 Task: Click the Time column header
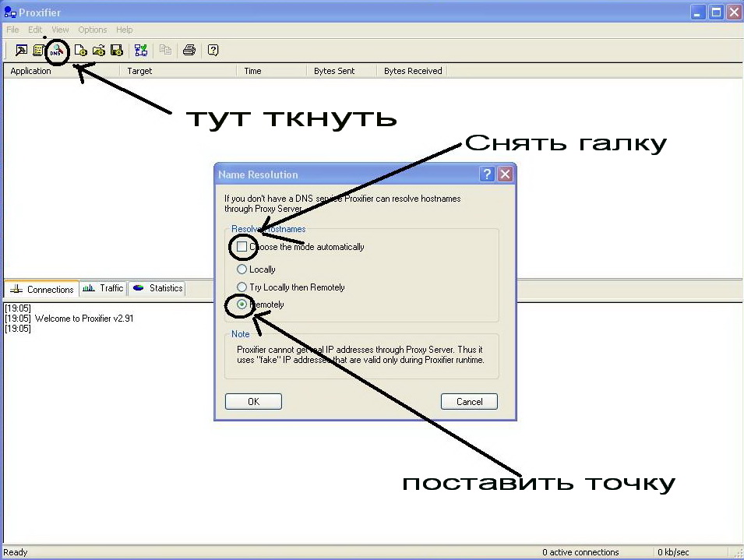tap(272, 71)
